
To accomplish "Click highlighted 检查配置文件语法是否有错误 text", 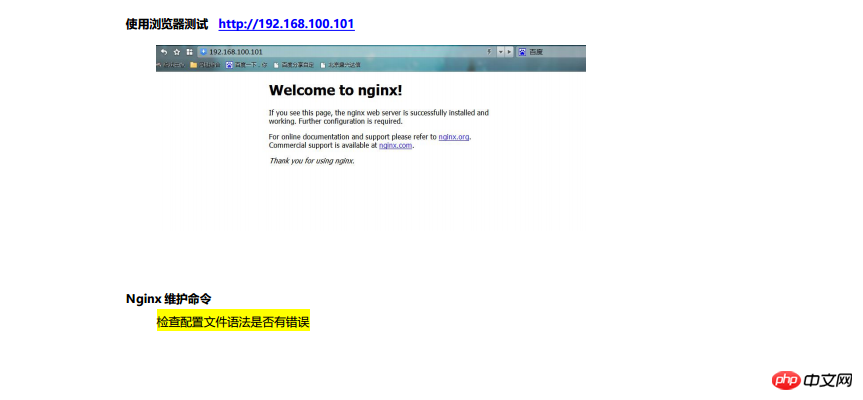I will click(233, 322).
